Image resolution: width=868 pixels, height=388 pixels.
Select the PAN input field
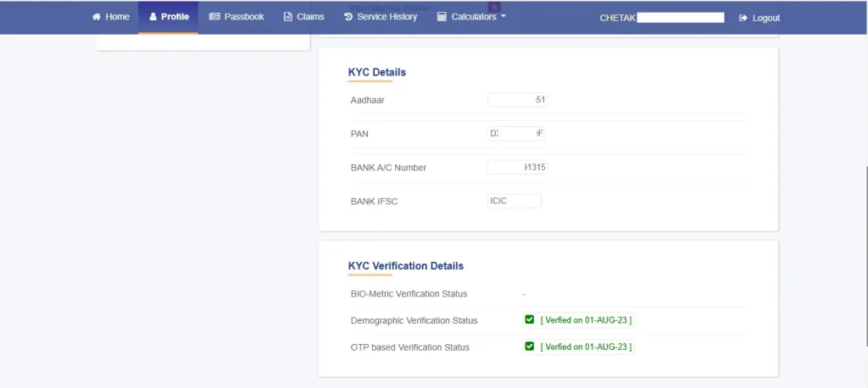[x=516, y=133]
